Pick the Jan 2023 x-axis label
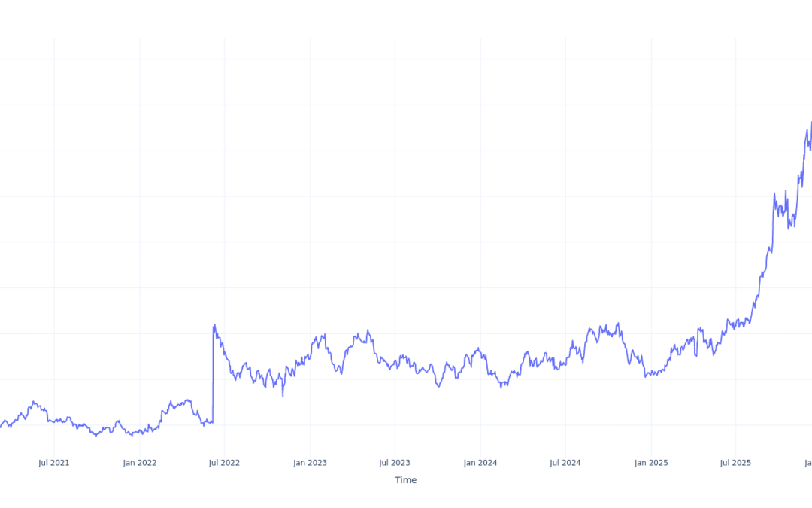Image resolution: width=812 pixels, height=508 pixels. 310,463
